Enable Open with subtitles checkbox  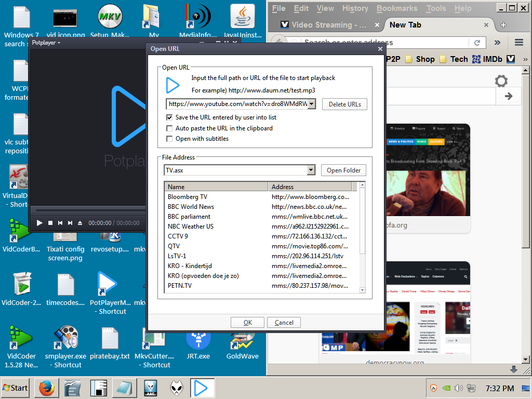point(169,139)
